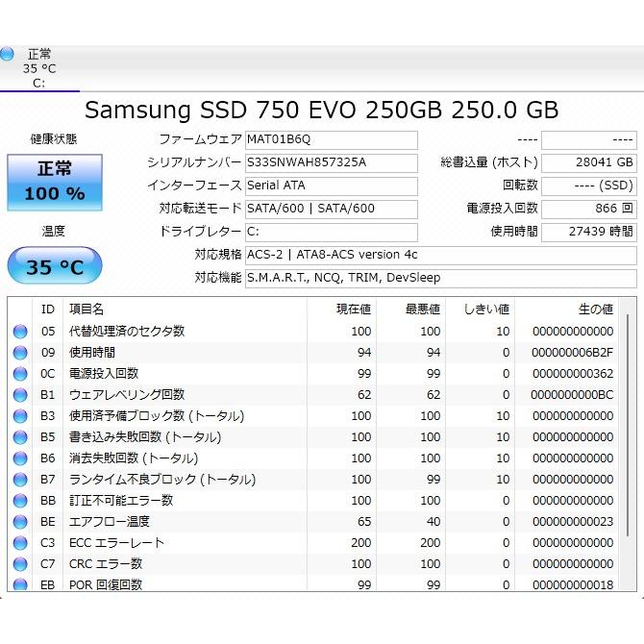Click the 項目名 column header
Viewport: 644px width, 644px height.
185,309
